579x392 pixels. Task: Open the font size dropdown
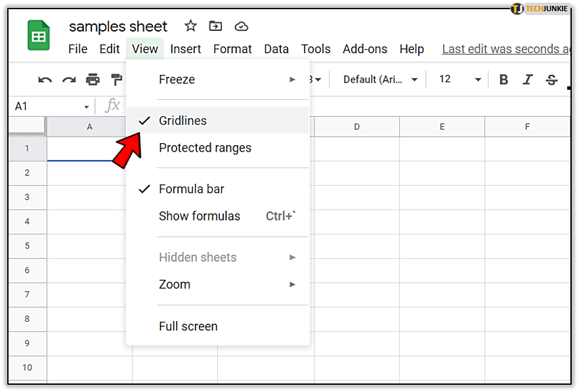point(460,79)
